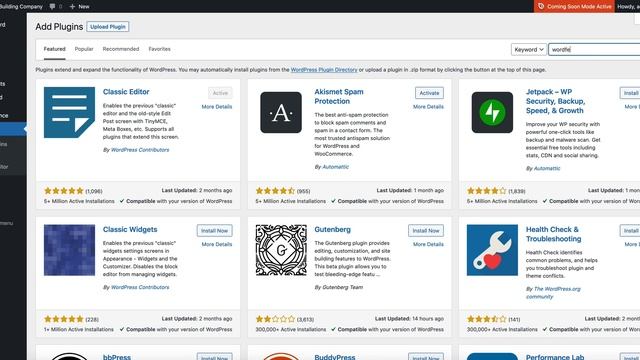Click the Akismet Spam Protection plugin icon
Screen dimensions: 640x360
tap(281, 112)
